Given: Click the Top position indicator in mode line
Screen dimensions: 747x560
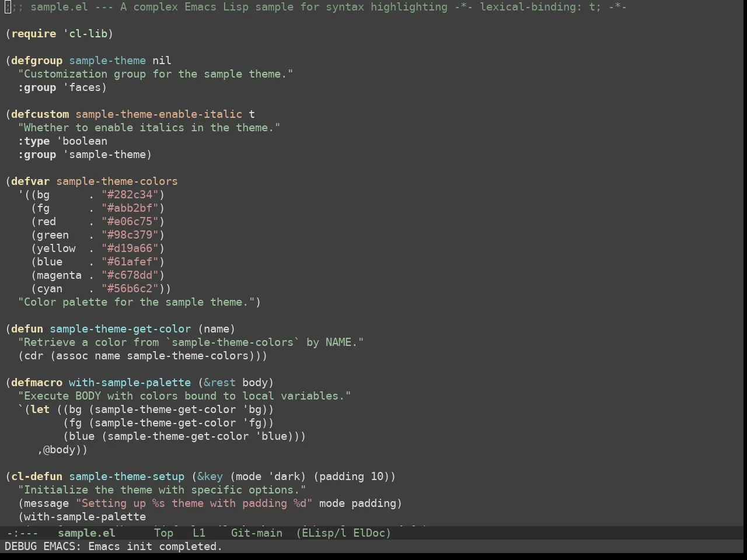Looking at the screenshot, I should point(163,533).
